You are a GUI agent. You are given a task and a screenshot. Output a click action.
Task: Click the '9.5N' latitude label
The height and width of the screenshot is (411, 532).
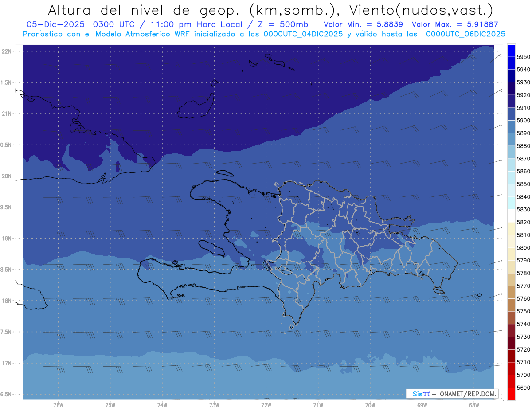click(x=6, y=207)
